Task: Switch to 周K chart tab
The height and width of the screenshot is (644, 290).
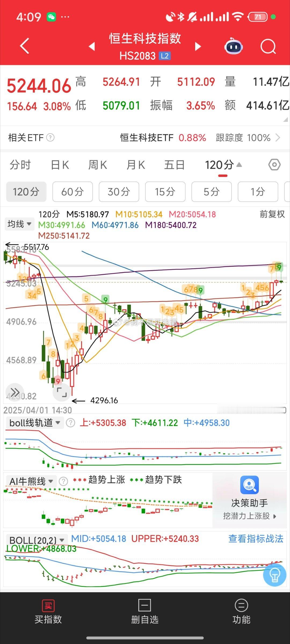Action: point(98,165)
